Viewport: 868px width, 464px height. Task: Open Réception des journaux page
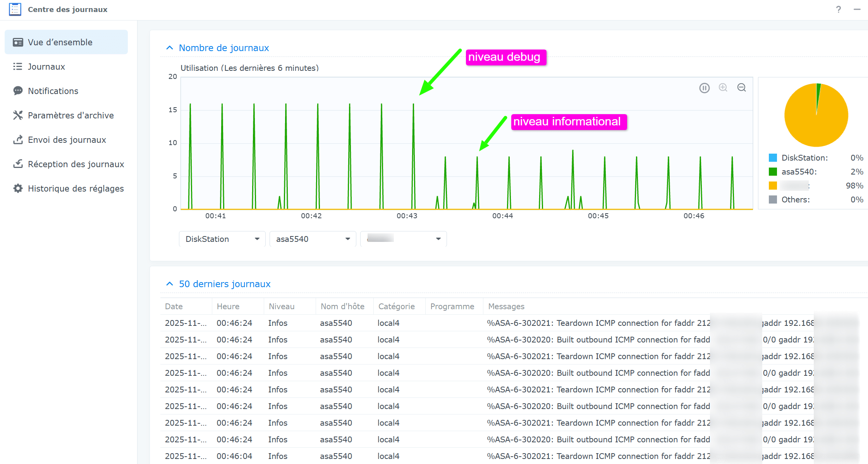76,164
